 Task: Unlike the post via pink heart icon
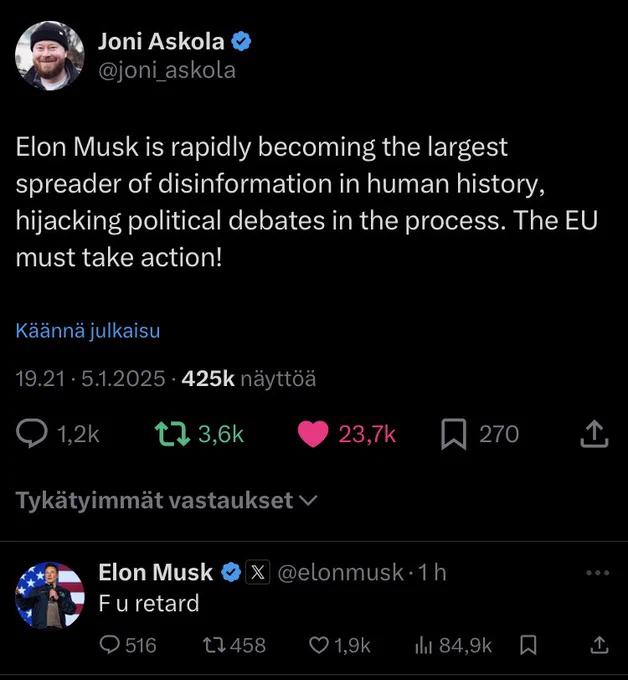click(x=313, y=434)
